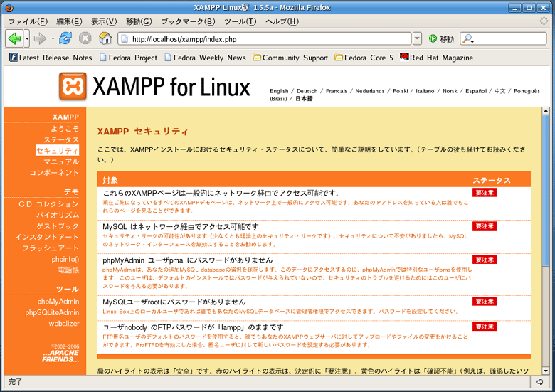Open the ヘルプ(H) menu
The height and width of the screenshot is (392, 555).
click(x=282, y=21)
